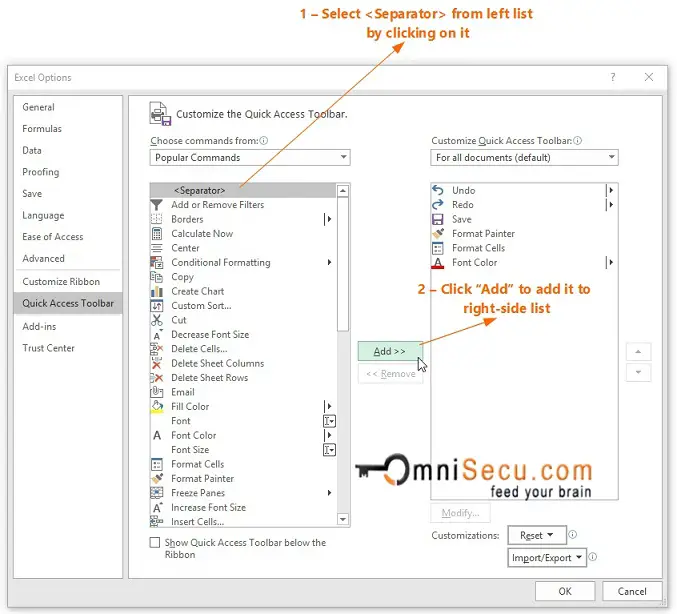Screen dimensions: 677x614
Task: Open the Trust Center category
Action: coord(48,348)
